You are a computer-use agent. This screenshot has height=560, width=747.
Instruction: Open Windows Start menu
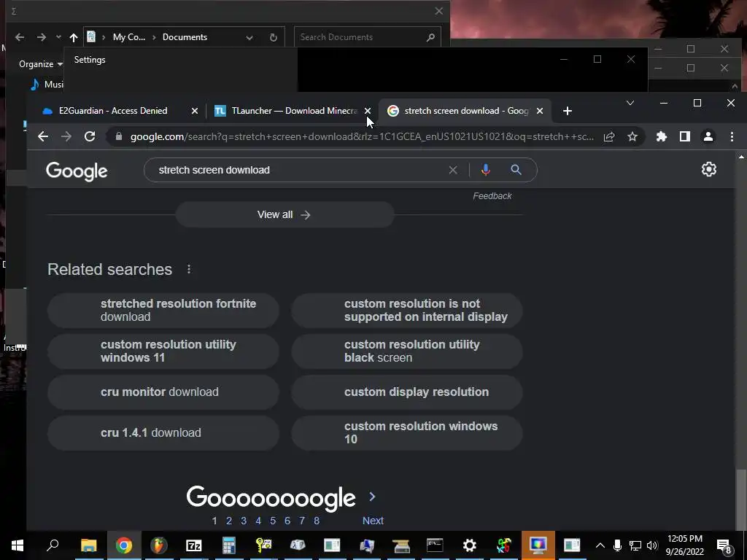coord(18,545)
